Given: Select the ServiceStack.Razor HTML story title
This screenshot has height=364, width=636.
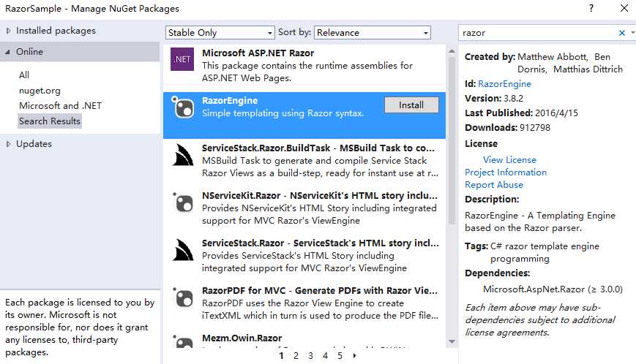Looking at the screenshot, I should click(x=321, y=243).
